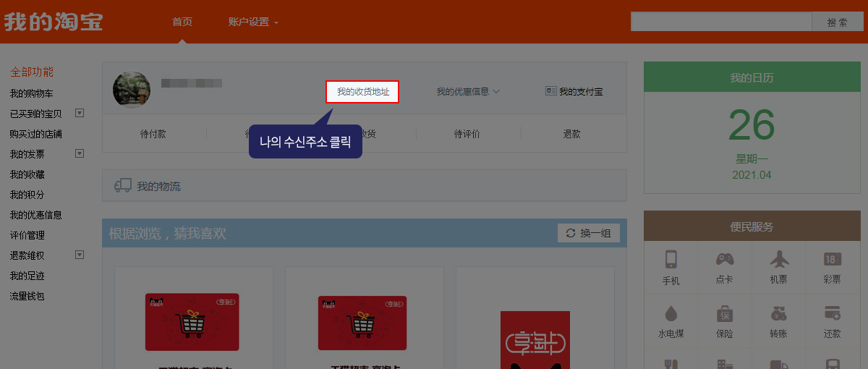Expand the 已买到的宝贝 sidebar arrow
Screen dimensions: 868x369
click(80, 113)
